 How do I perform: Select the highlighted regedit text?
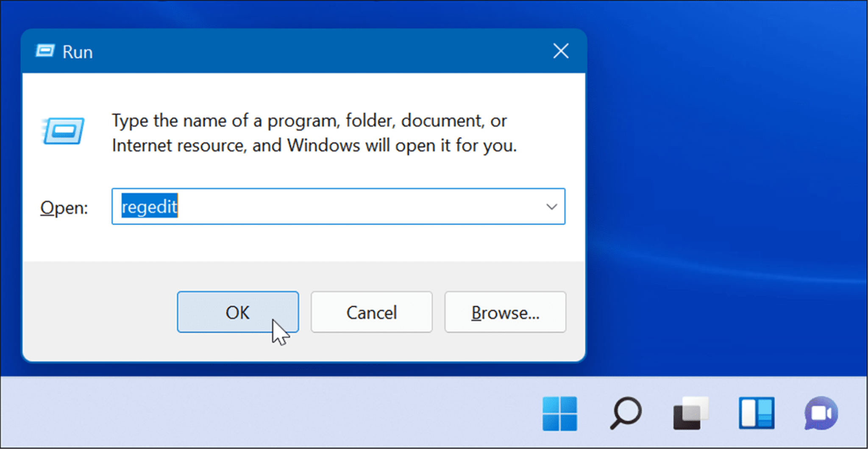149,206
